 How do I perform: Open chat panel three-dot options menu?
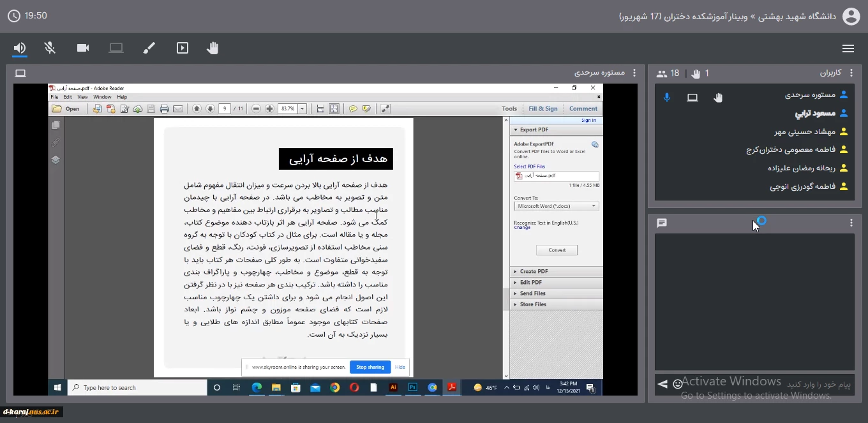pyautogui.click(x=851, y=223)
